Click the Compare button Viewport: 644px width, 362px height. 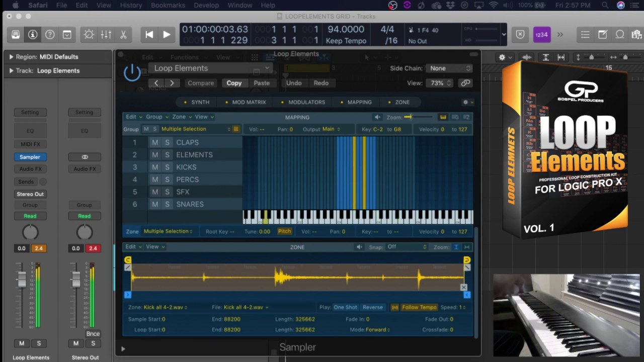tap(201, 83)
